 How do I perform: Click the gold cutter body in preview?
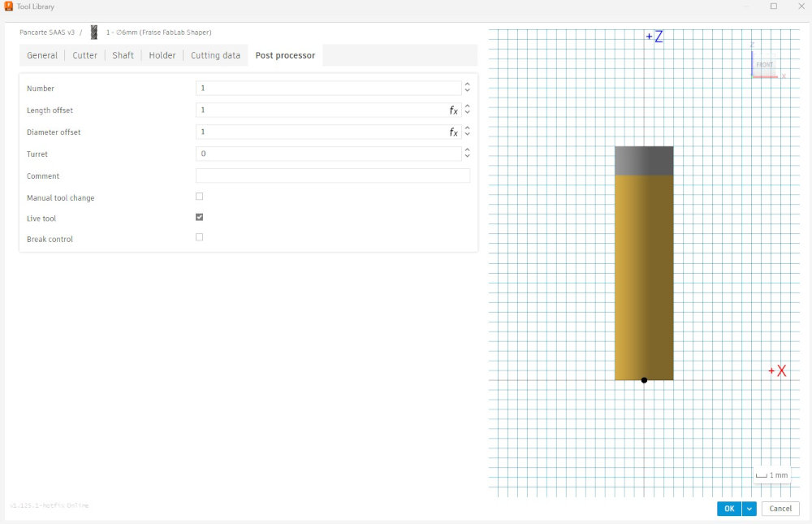[644, 277]
